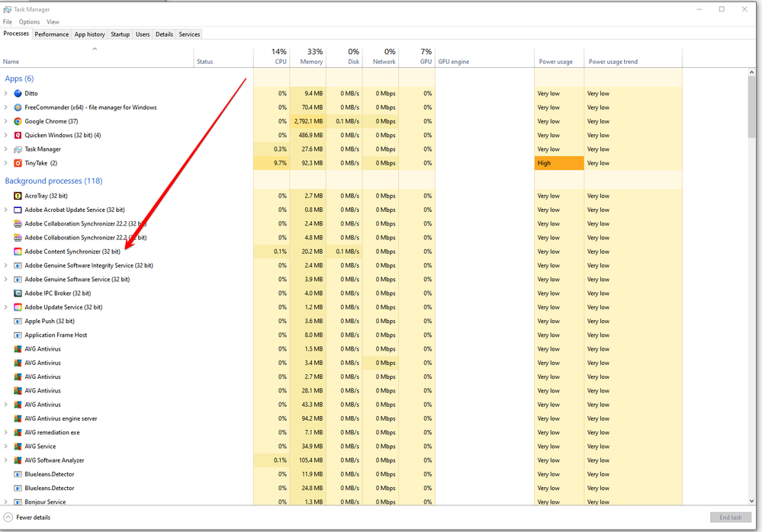Viewport: 762px width, 532px height.
Task: Sort by the Power usage column header
Action: pyautogui.click(x=559, y=56)
